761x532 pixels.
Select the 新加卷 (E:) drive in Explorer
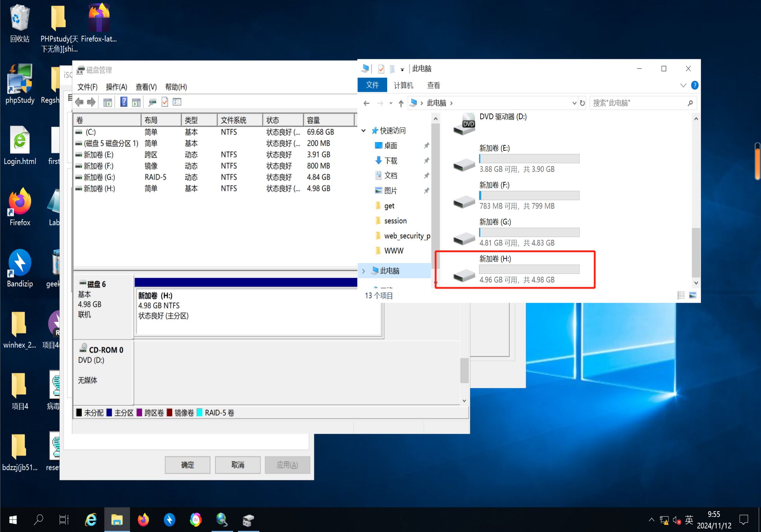coord(516,159)
